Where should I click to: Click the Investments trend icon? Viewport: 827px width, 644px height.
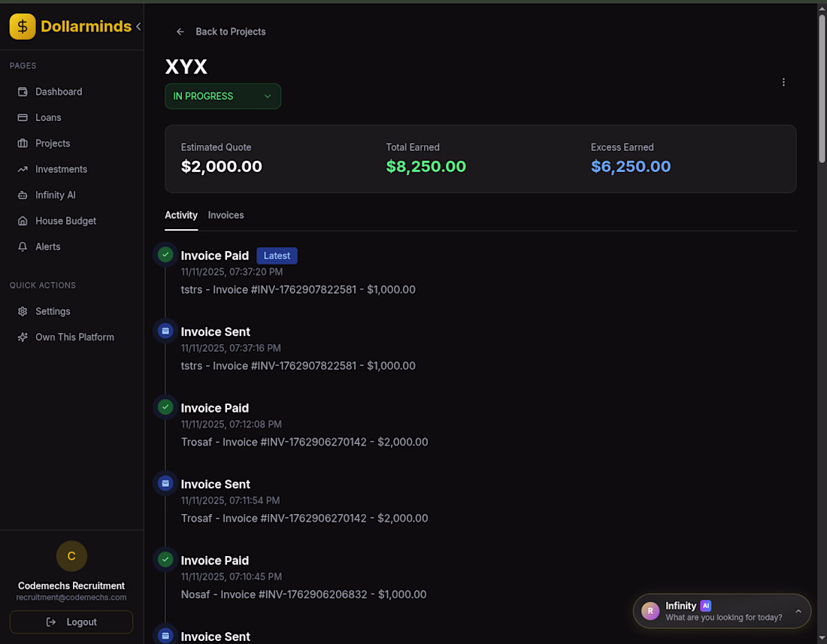(23, 169)
